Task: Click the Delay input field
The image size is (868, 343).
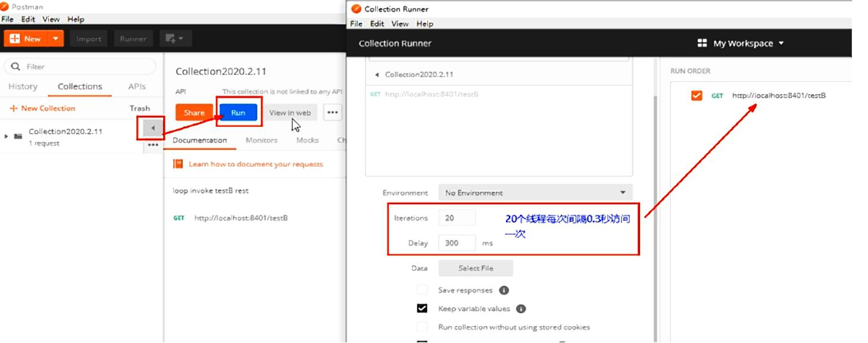Action: (457, 243)
